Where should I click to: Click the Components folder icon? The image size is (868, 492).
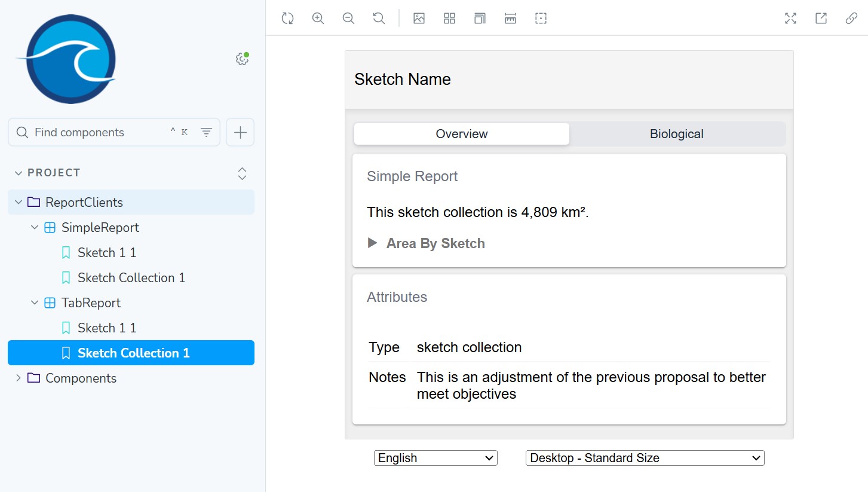tap(34, 378)
